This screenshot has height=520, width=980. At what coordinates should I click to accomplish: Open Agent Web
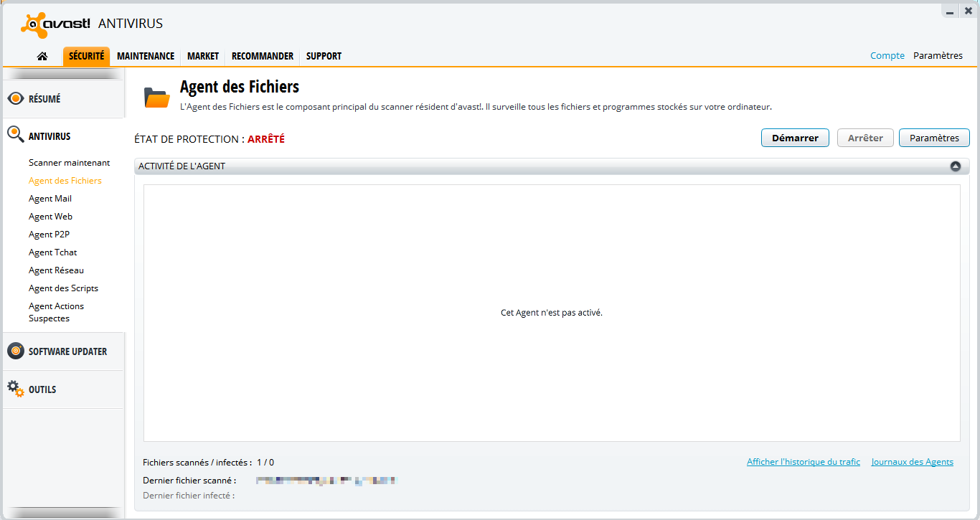point(50,217)
